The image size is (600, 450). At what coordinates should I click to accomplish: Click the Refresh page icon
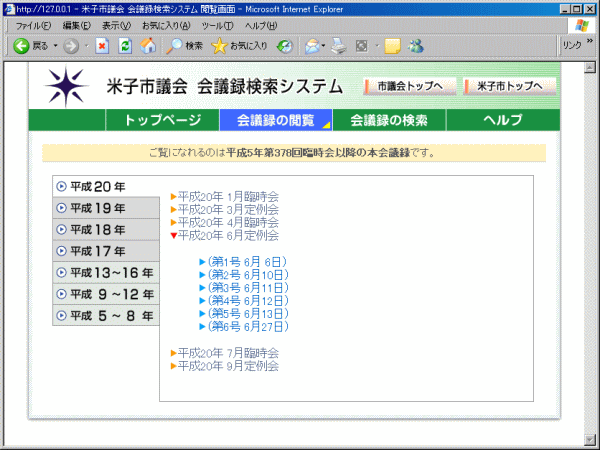click(125, 46)
